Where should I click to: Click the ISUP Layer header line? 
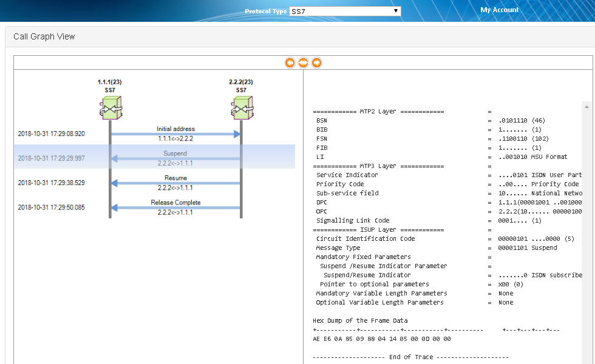(378, 230)
